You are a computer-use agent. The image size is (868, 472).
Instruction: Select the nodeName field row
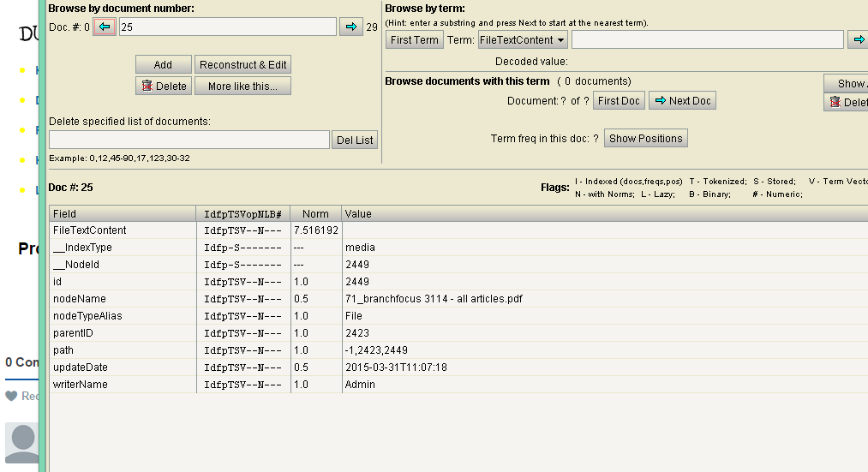80,299
